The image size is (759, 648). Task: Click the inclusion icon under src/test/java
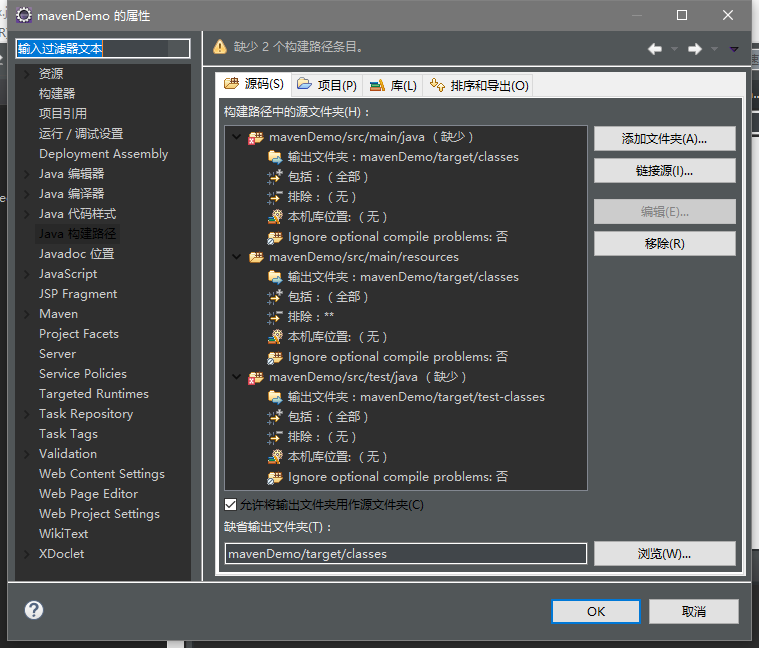(x=275, y=417)
